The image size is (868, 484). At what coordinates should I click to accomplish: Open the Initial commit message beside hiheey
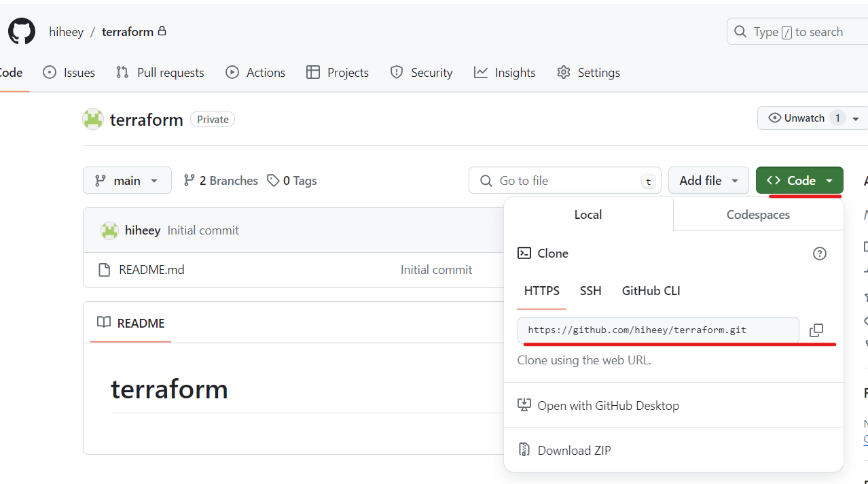(203, 230)
